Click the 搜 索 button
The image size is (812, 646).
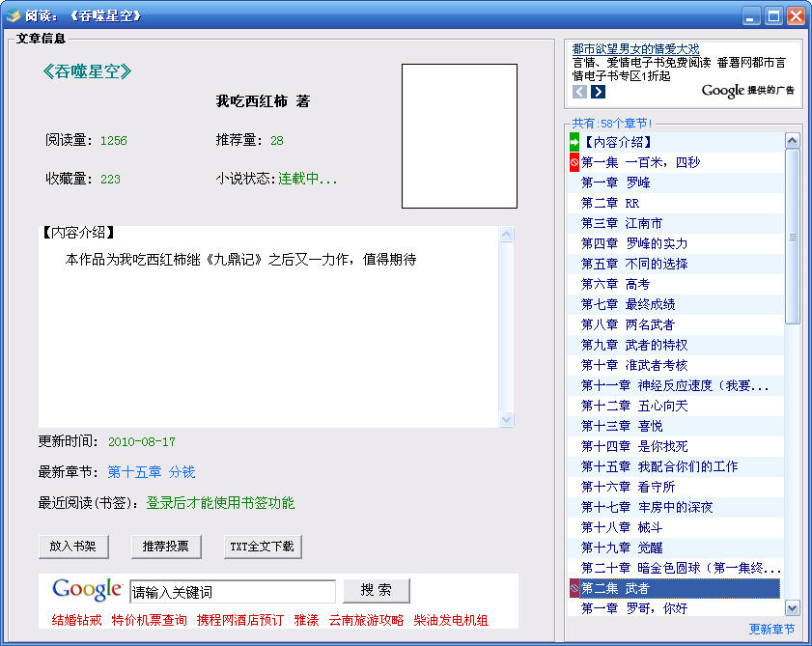(x=377, y=591)
